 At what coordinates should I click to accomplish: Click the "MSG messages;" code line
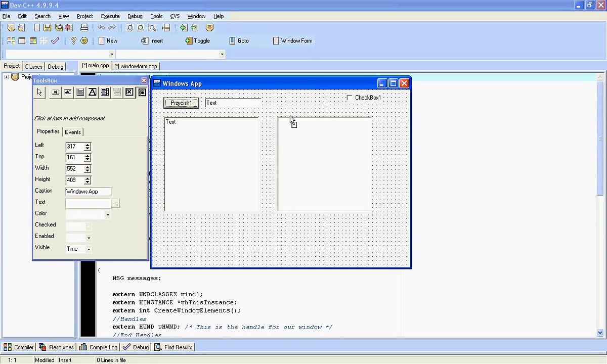pos(137,278)
